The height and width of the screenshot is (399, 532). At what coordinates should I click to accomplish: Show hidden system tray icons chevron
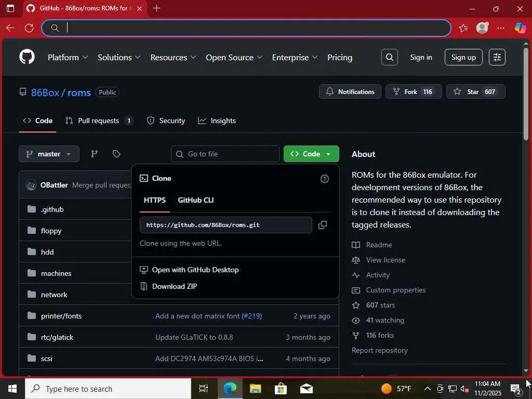click(428, 389)
